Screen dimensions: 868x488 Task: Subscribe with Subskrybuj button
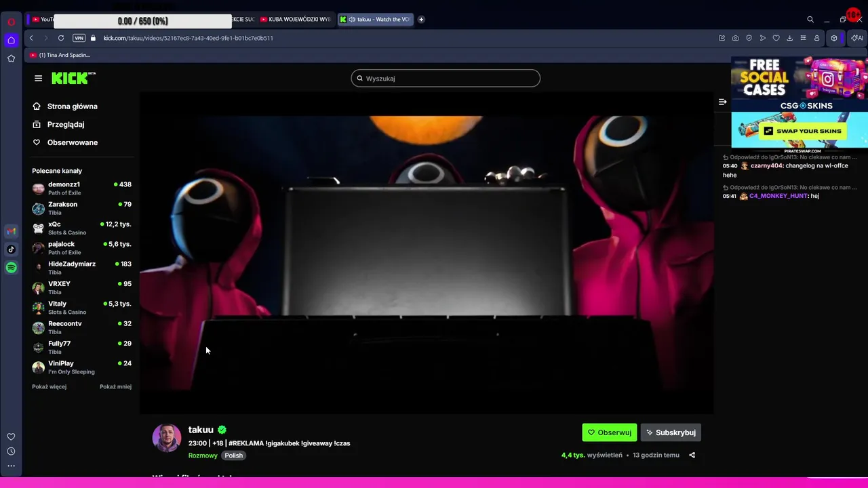[x=671, y=432]
